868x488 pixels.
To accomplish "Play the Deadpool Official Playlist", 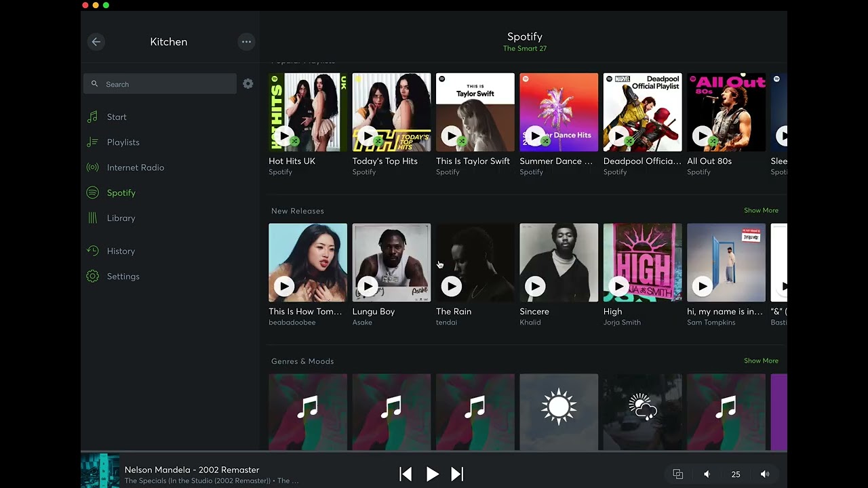I will pyautogui.click(x=618, y=136).
